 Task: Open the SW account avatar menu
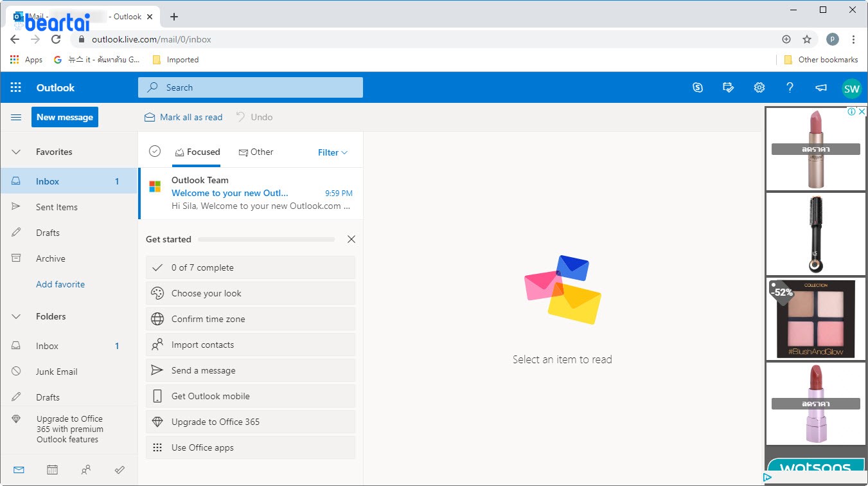[852, 88]
